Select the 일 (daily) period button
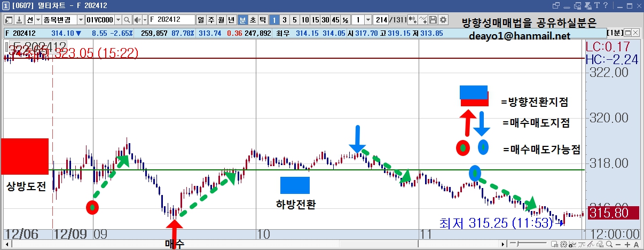The width and height of the screenshot is (644, 250). point(201,20)
